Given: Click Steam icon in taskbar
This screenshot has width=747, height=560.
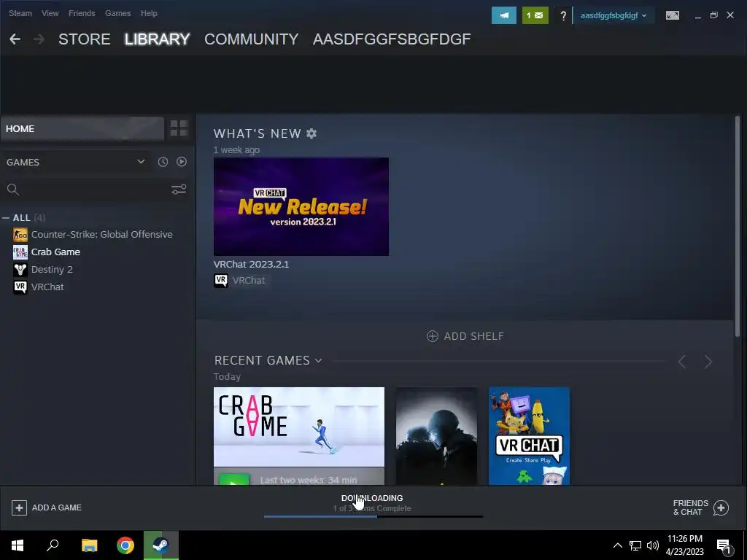Looking at the screenshot, I should (161, 545).
